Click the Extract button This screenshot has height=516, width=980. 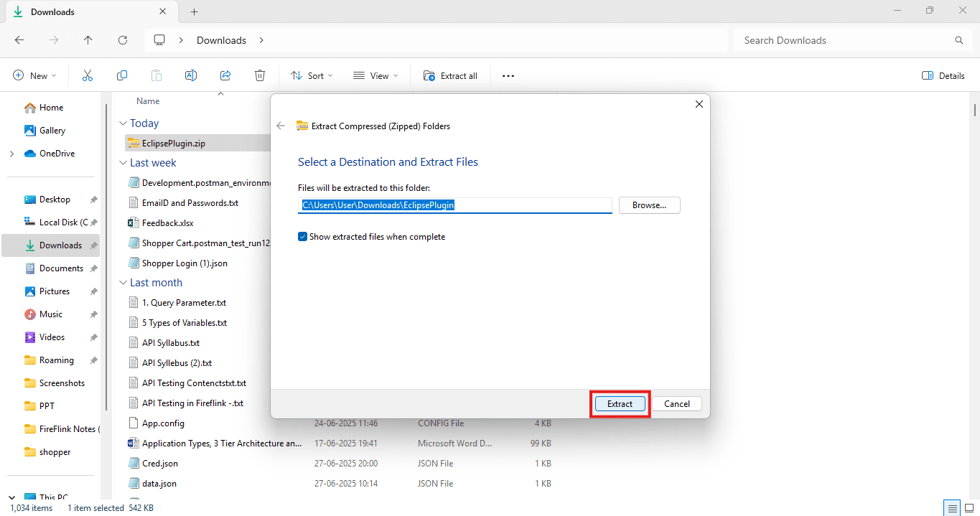(x=620, y=404)
